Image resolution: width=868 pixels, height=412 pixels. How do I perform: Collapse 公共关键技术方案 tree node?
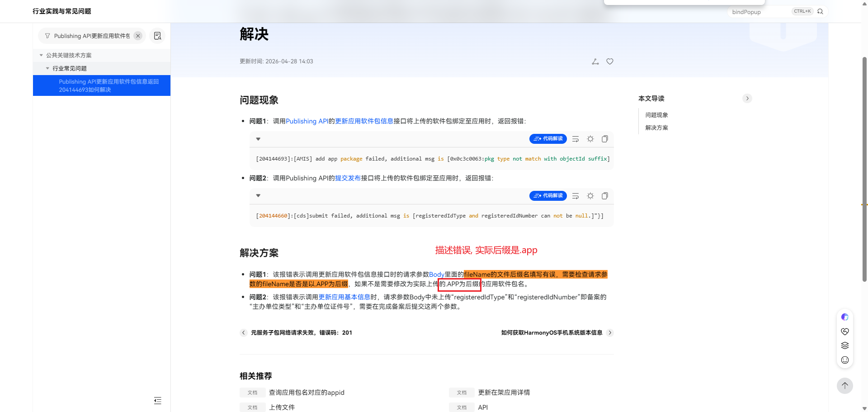click(x=41, y=55)
